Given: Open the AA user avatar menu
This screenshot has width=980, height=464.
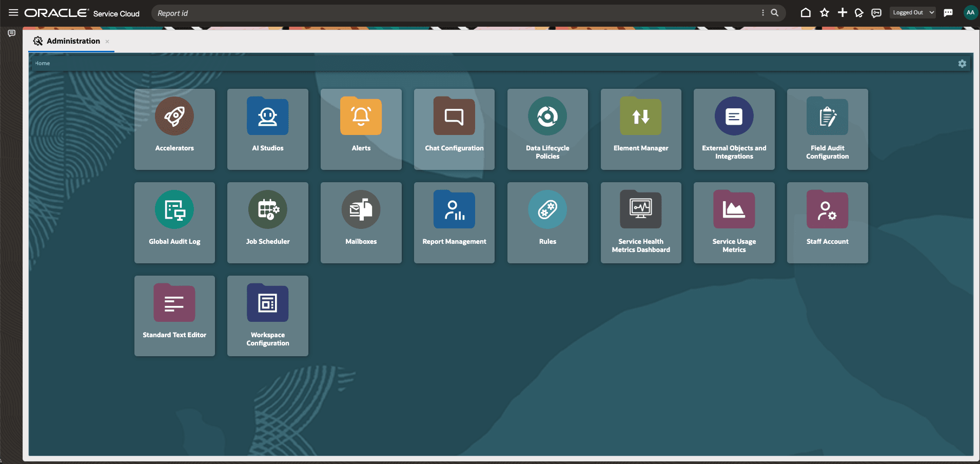Looking at the screenshot, I should (x=970, y=13).
